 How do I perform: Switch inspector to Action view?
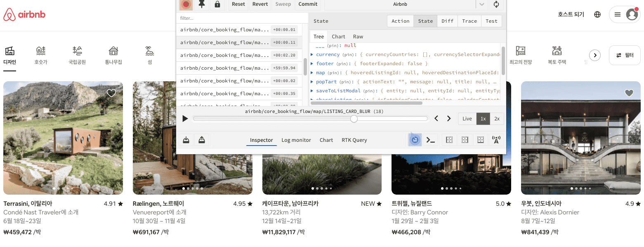[x=401, y=21]
